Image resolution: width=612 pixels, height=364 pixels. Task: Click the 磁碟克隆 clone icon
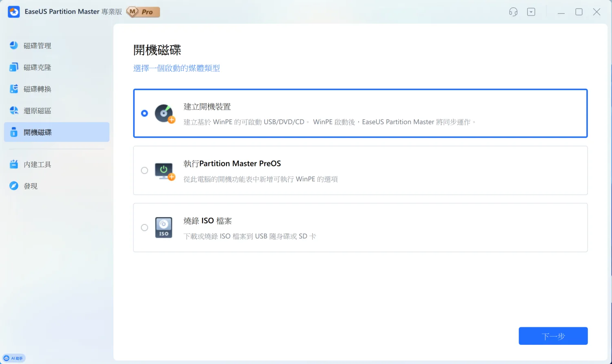coord(14,67)
